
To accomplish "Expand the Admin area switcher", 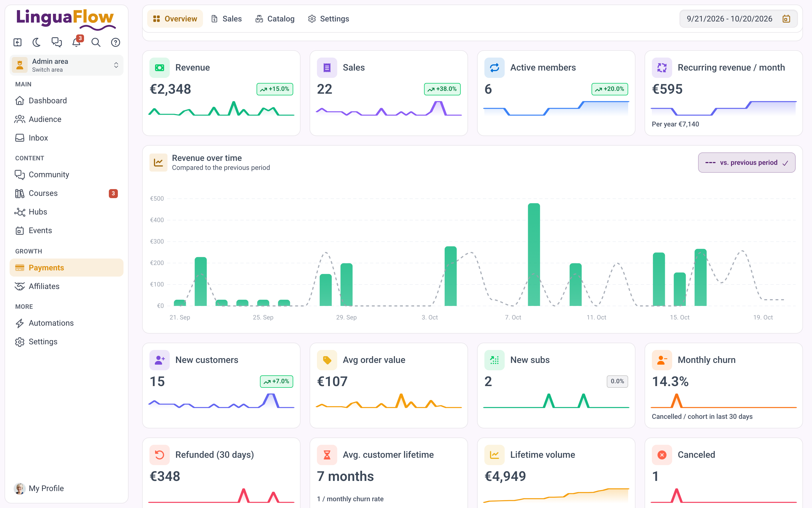I will click(x=67, y=65).
